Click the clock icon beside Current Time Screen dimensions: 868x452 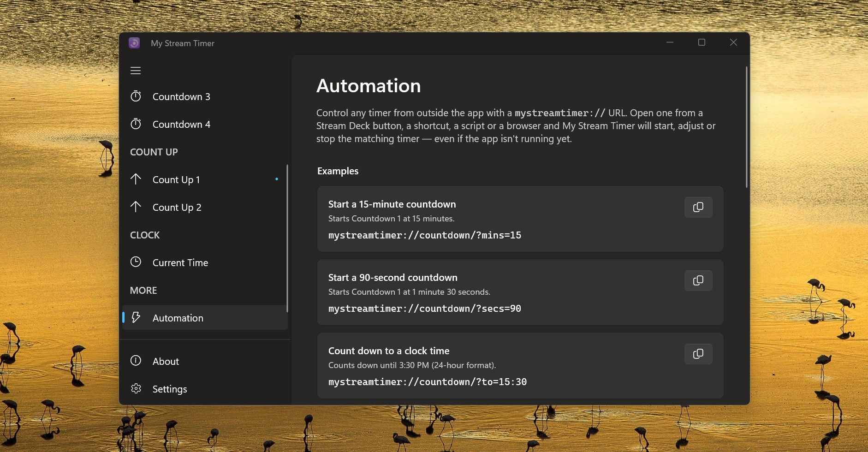136,262
